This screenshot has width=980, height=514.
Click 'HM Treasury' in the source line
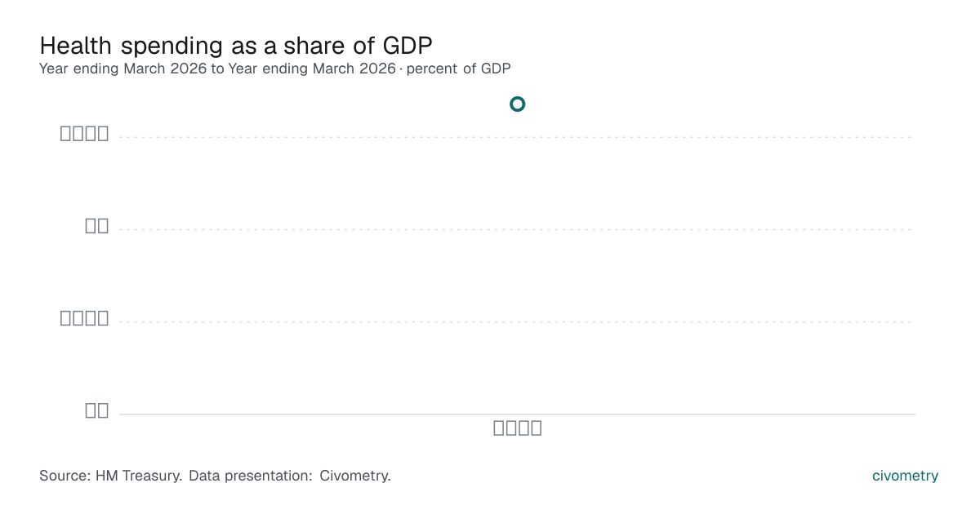tap(139, 476)
